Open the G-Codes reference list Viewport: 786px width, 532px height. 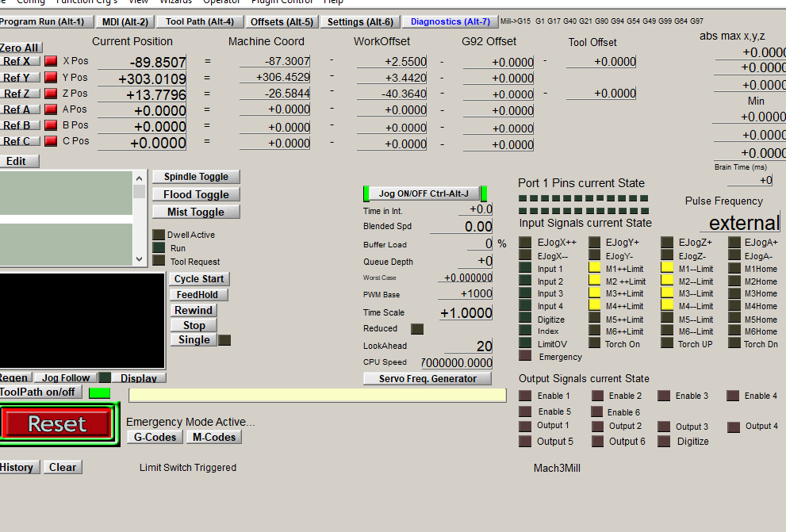coord(155,437)
